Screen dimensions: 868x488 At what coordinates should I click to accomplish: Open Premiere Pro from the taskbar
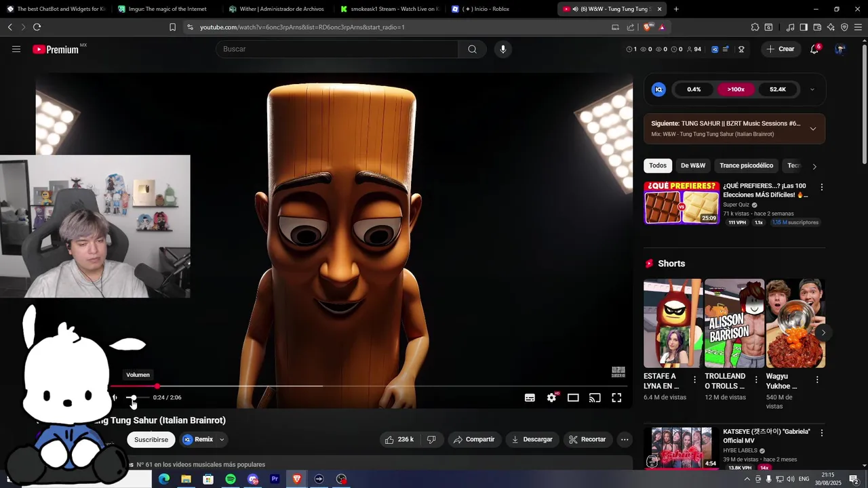point(275,479)
